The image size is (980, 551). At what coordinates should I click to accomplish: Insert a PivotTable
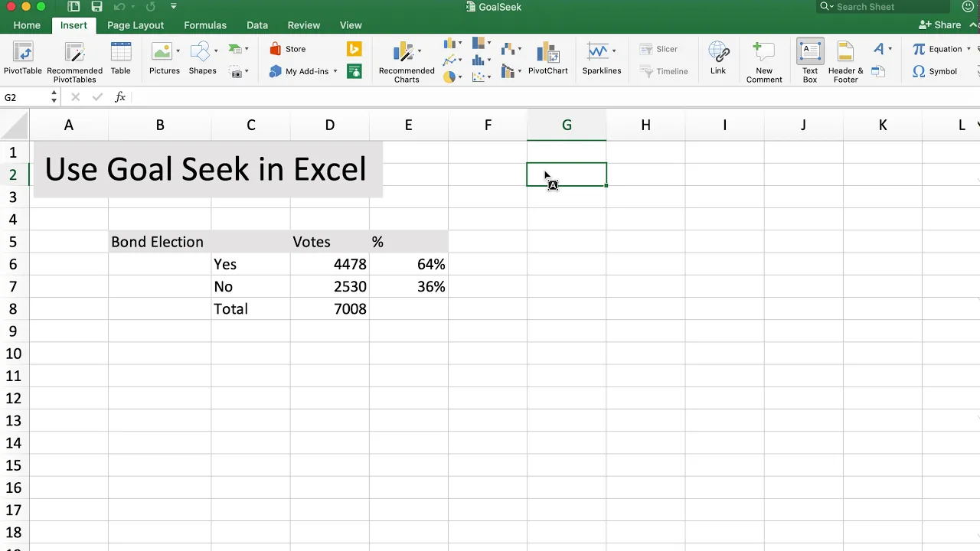coord(23,60)
